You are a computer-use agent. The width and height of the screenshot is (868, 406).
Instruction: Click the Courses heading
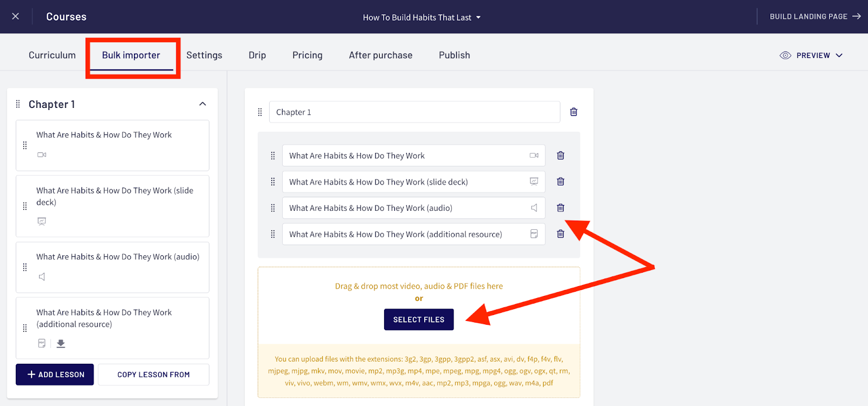click(x=66, y=17)
